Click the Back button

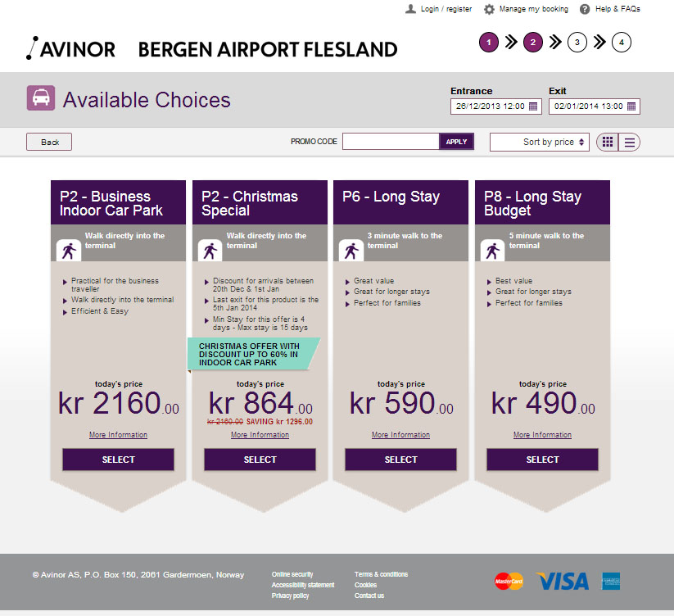point(49,142)
